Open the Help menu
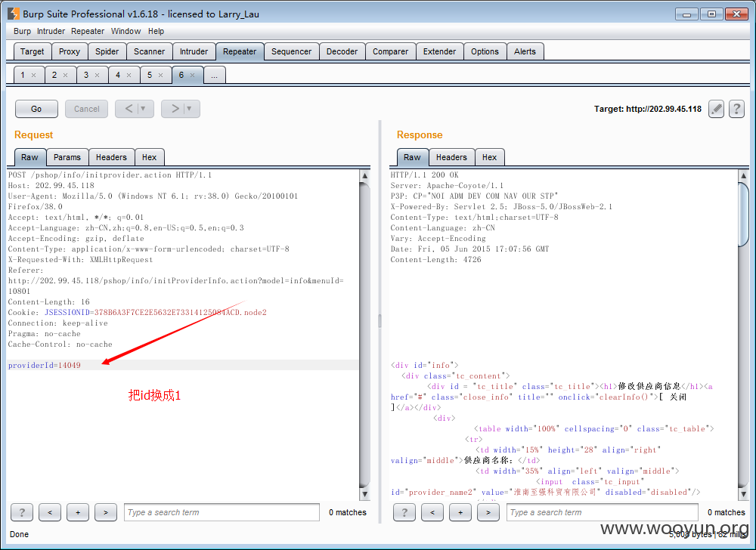Screen dimensions: 756x550 click(156, 31)
